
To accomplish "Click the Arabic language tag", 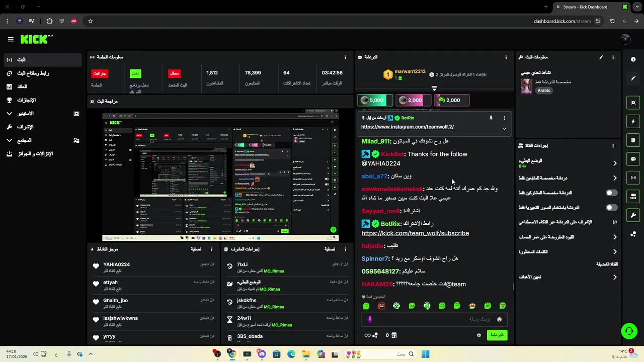I will (x=544, y=90).
